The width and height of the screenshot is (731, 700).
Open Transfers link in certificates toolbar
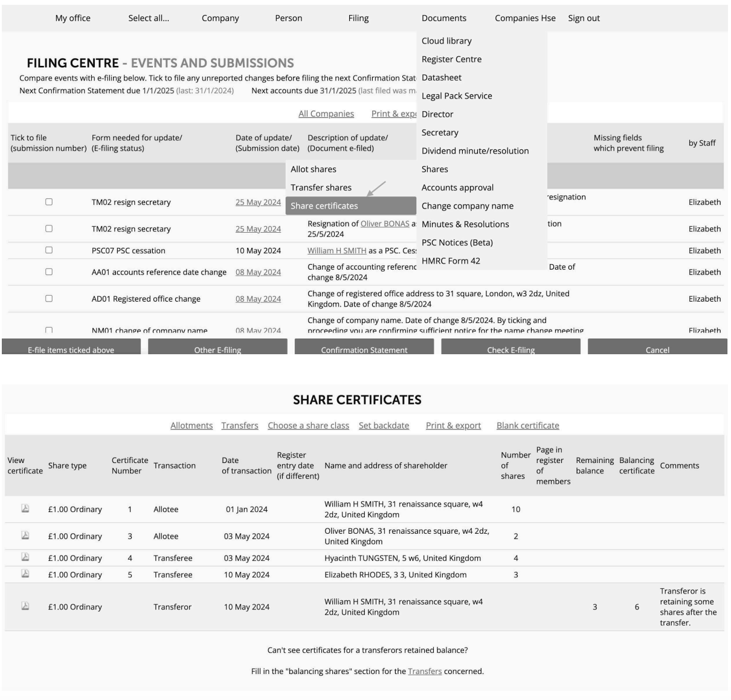pyautogui.click(x=240, y=426)
